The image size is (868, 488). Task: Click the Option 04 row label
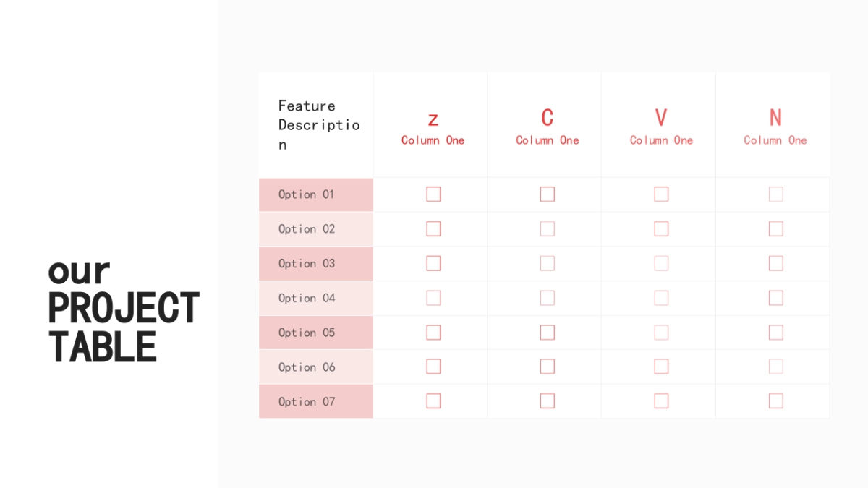[x=307, y=298]
